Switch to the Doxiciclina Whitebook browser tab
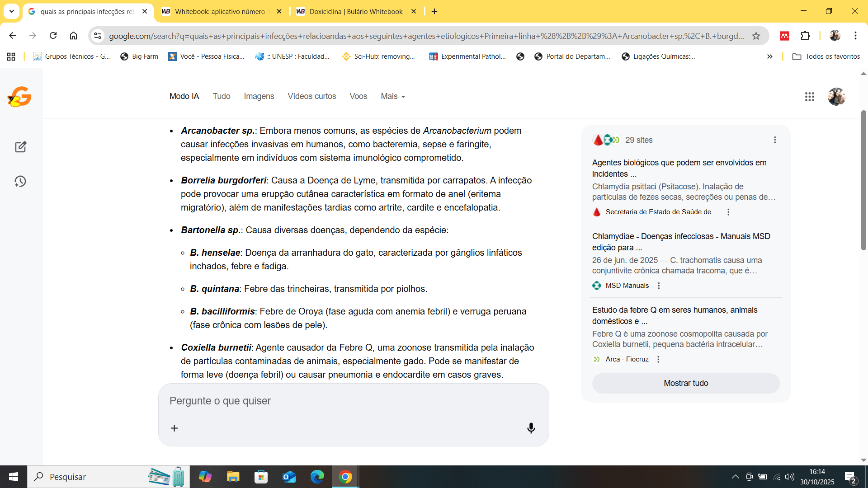 (355, 11)
